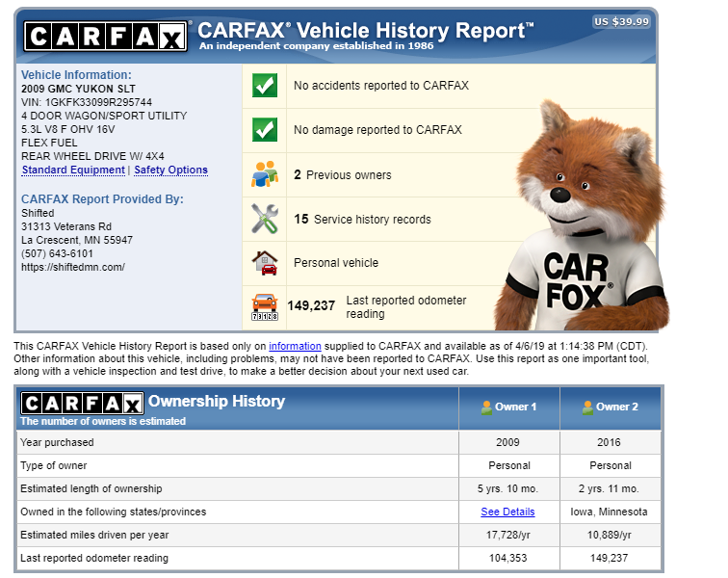Screen dimensions: 728x578
Task: Click 'CARFAX Report Provided By:' heading
Action: coord(103,198)
